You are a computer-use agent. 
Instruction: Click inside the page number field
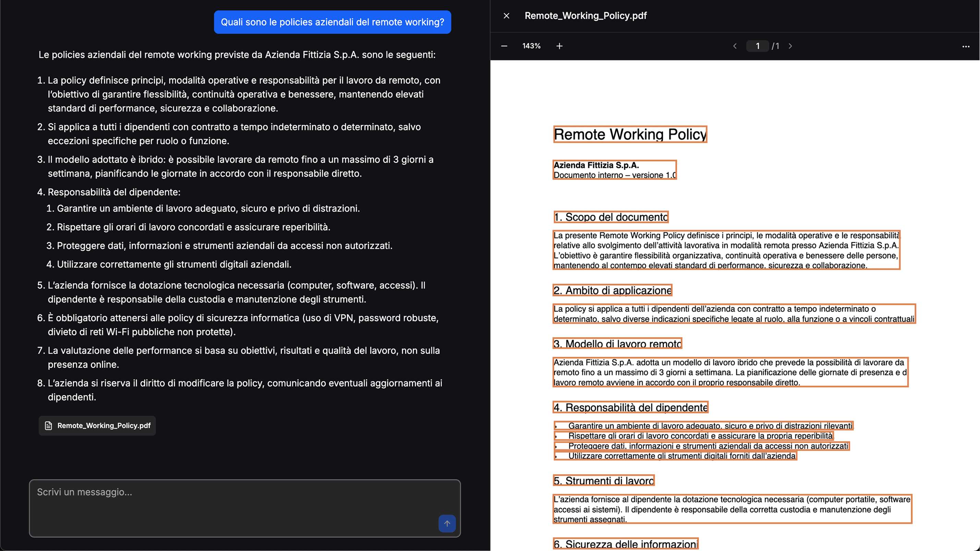tap(758, 46)
